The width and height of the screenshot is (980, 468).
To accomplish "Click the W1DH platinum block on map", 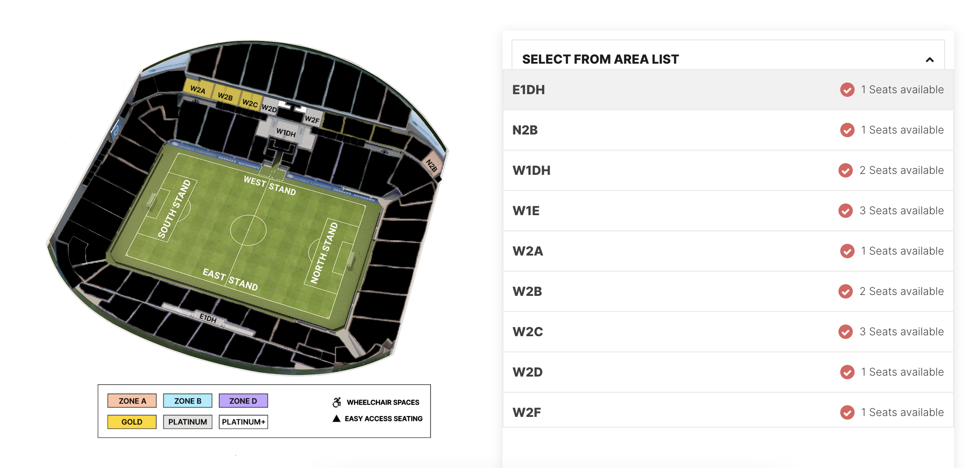I will (x=286, y=133).
